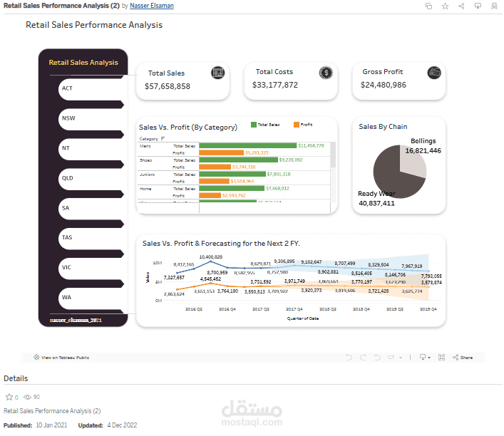Click the Mens Total Sales green bar
This screenshot has height=436, width=504.
(x=248, y=145)
